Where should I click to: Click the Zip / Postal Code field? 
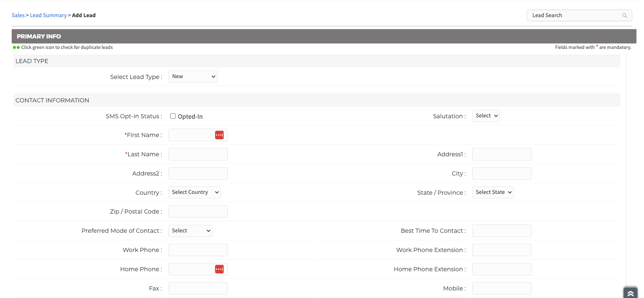pyautogui.click(x=198, y=211)
